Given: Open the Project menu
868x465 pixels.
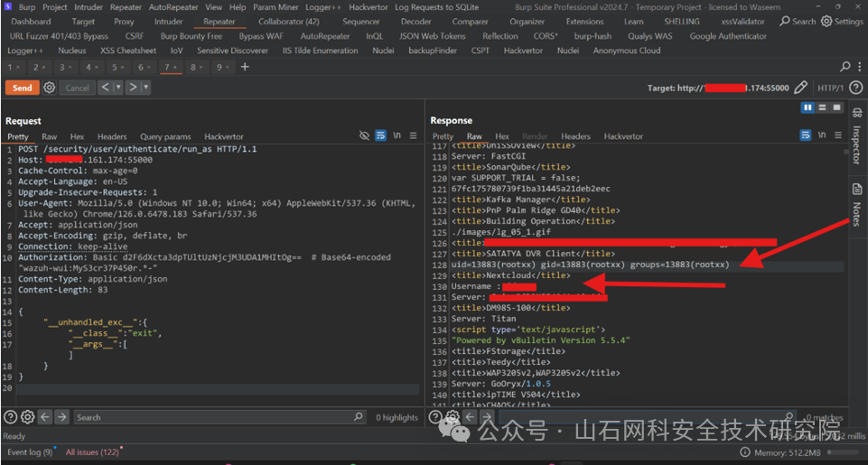Looking at the screenshot, I should 55,7.
